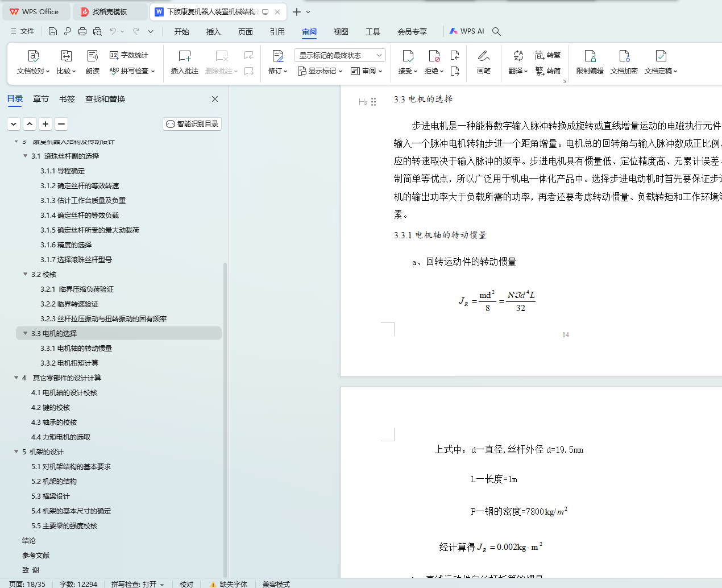Switch to the 工具 ribbon tab
The width and height of the screenshot is (722, 588).
373,32
